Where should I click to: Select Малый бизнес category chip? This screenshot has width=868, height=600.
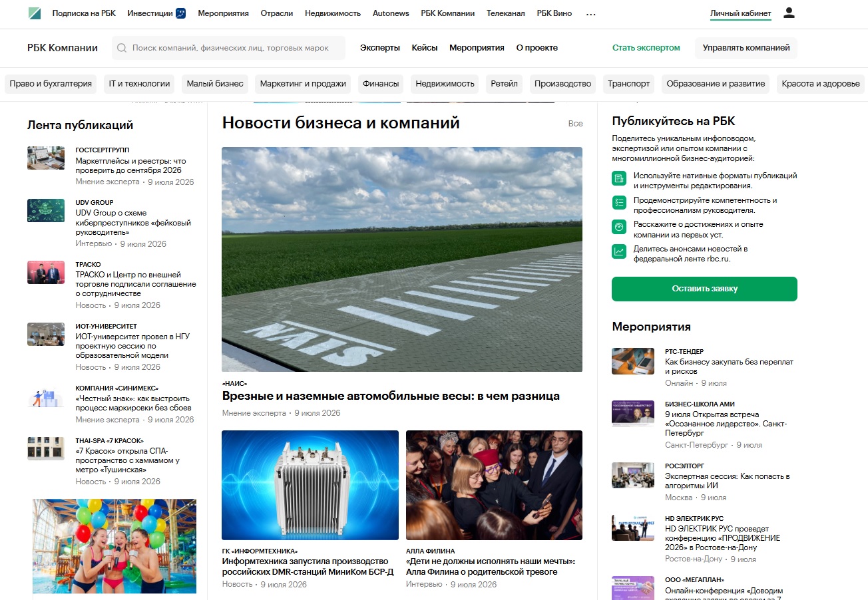[x=215, y=84]
